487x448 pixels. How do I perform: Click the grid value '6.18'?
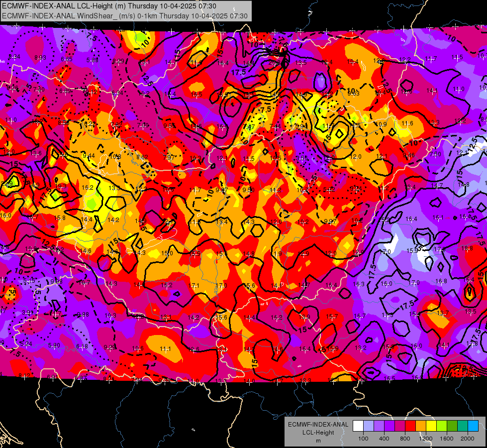pyautogui.click(x=82, y=346)
